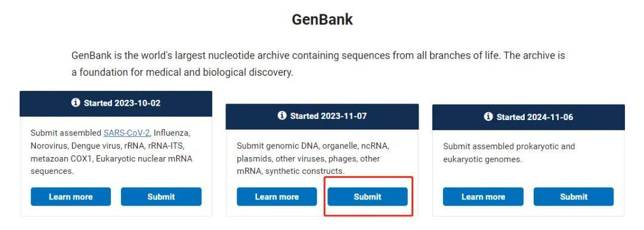Open the SARS-CoV-2 hyperlink
This screenshot has height=230, width=644.
click(126, 133)
